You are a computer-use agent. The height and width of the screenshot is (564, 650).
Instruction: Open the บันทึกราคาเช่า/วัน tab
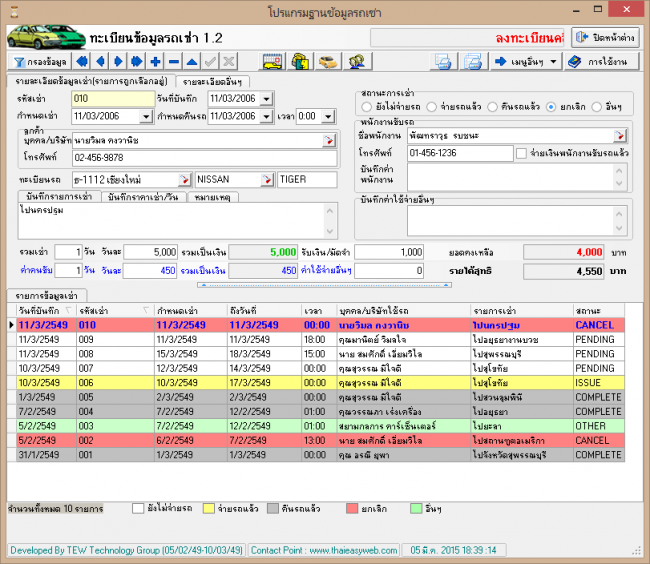click(141, 197)
